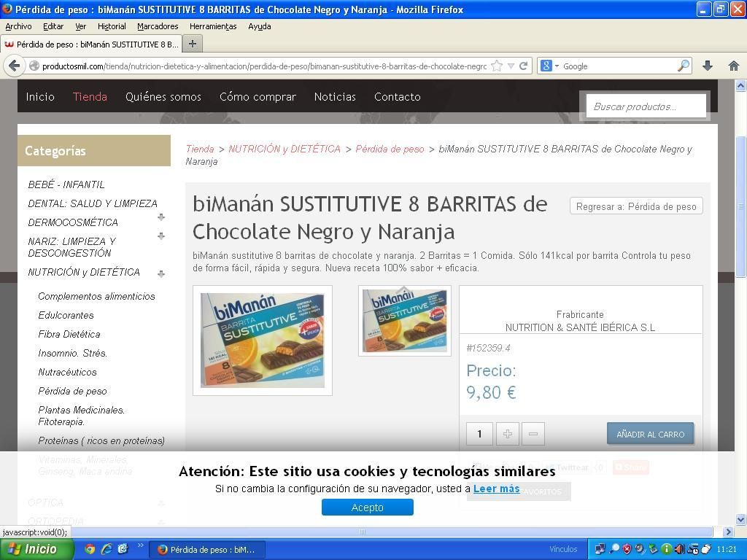Open the Cómo comprar page
747x560 pixels.
[x=258, y=97]
